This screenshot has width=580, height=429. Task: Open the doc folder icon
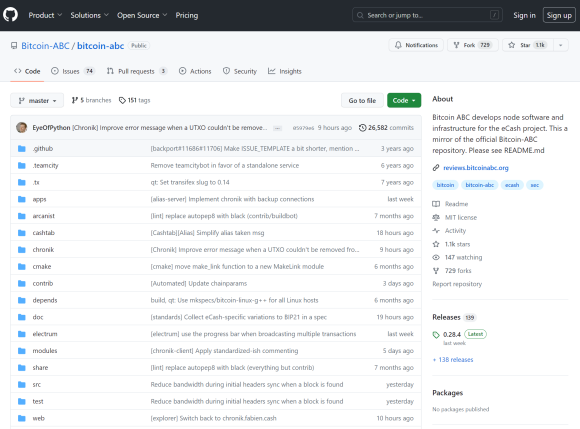click(x=22, y=317)
